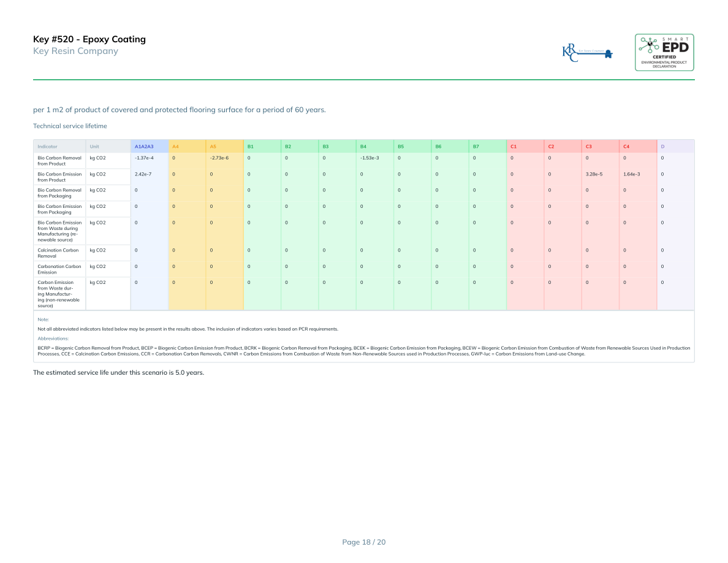Click the Page 18 / 20 indicator
Viewport: 728px width, 563px height.
click(x=363, y=542)
